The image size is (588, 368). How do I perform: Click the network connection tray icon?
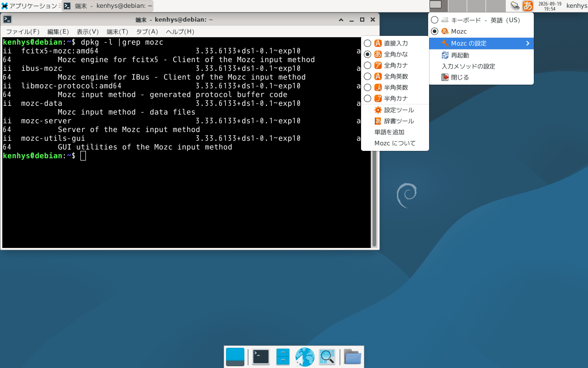[515, 6]
